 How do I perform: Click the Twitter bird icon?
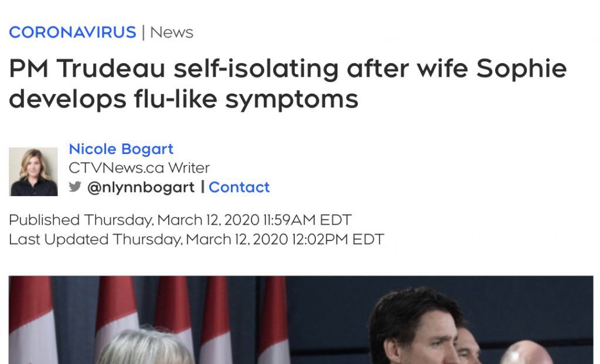tap(75, 187)
